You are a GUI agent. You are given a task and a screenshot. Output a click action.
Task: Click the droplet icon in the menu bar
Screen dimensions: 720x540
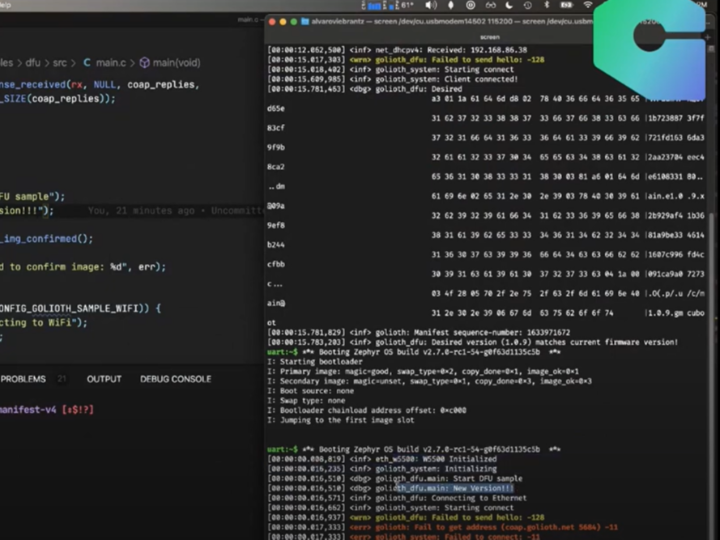point(450,5)
